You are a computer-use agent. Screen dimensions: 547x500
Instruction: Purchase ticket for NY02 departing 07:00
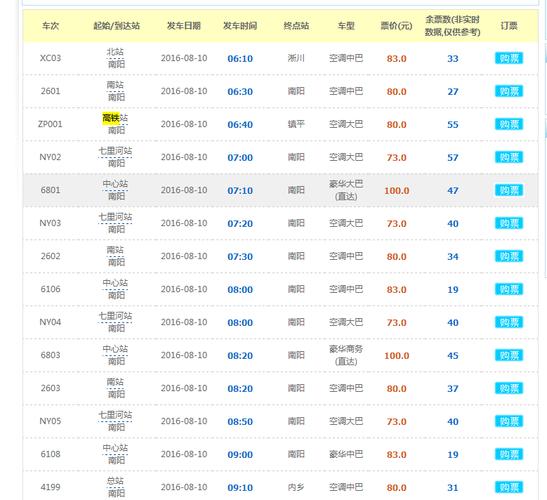[509, 157]
